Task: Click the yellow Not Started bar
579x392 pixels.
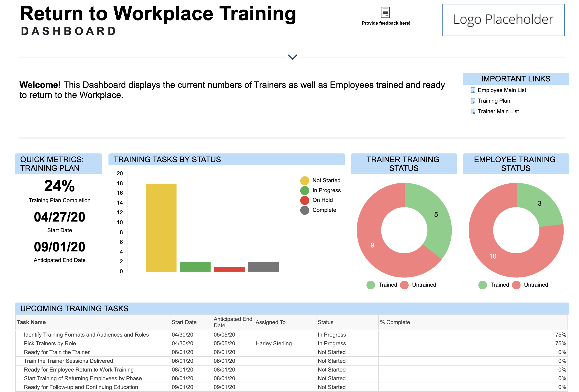Action: [x=161, y=227]
